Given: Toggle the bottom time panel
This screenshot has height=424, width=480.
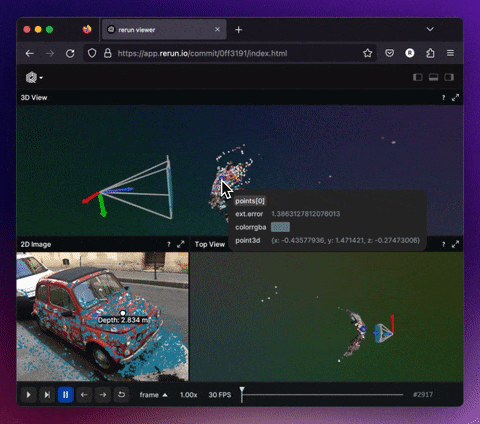Looking at the screenshot, I should (x=433, y=77).
